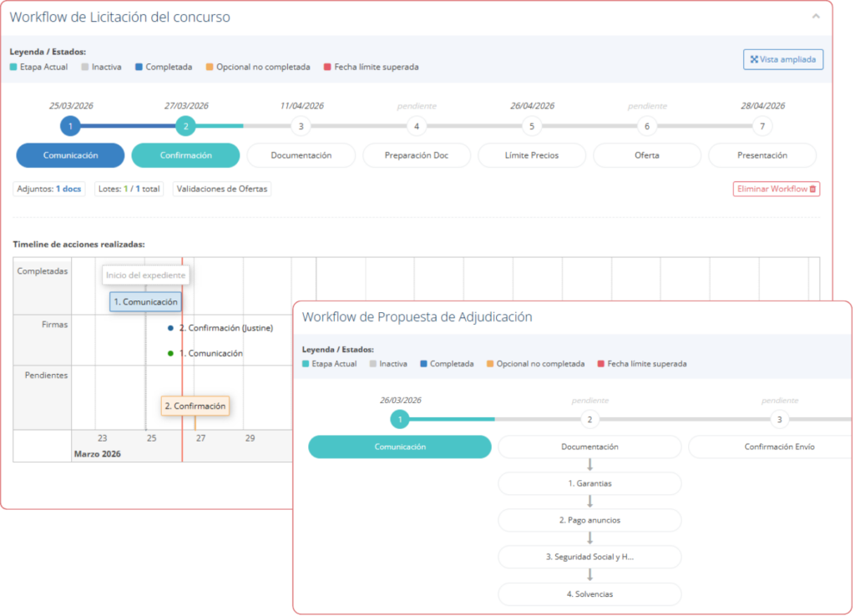Image resolution: width=855 pixels, height=616 pixels.
Task: Select the 1. Garantías sub-step
Action: coord(589,483)
